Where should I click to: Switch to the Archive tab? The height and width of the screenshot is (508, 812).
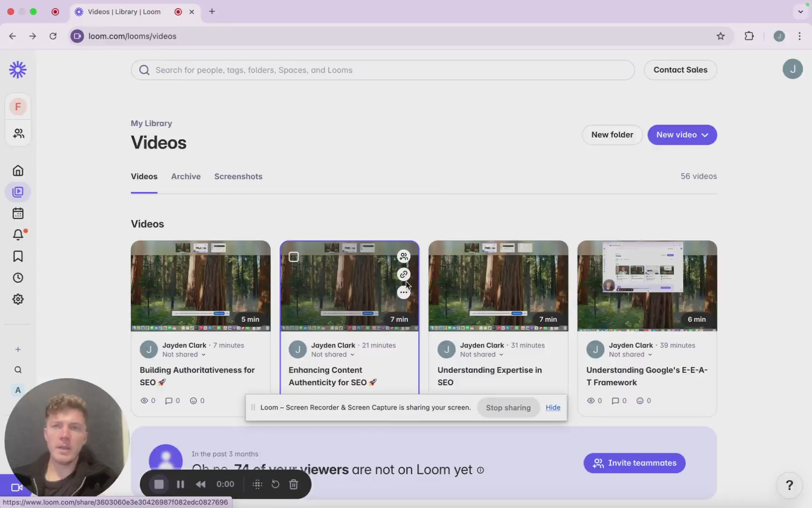(x=186, y=176)
